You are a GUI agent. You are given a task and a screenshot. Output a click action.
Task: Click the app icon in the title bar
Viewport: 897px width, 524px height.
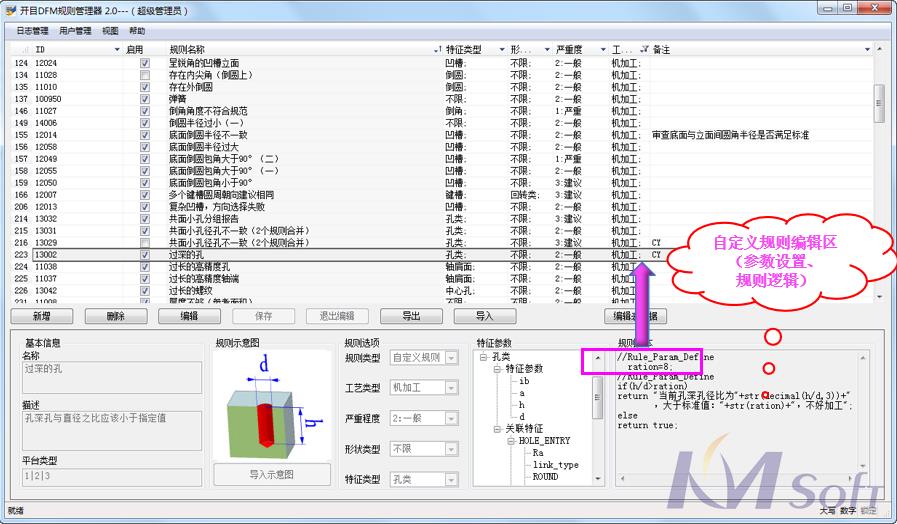point(11,9)
